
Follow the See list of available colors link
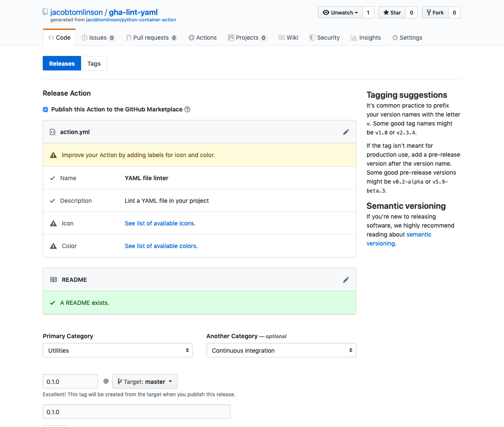pyautogui.click(x=161, y=246)
